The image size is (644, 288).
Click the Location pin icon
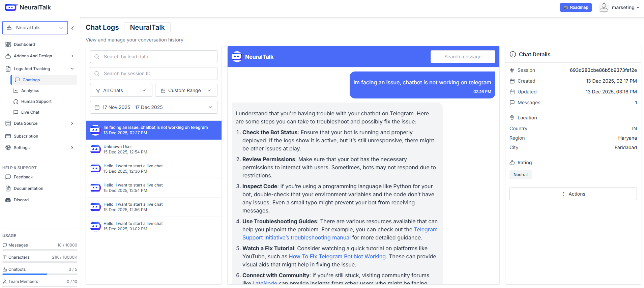tap(512, 118)
